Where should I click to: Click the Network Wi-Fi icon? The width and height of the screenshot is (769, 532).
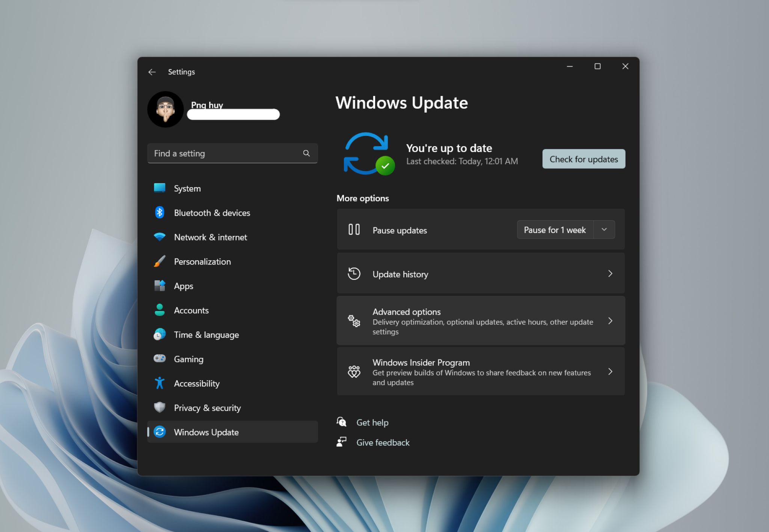160,237
